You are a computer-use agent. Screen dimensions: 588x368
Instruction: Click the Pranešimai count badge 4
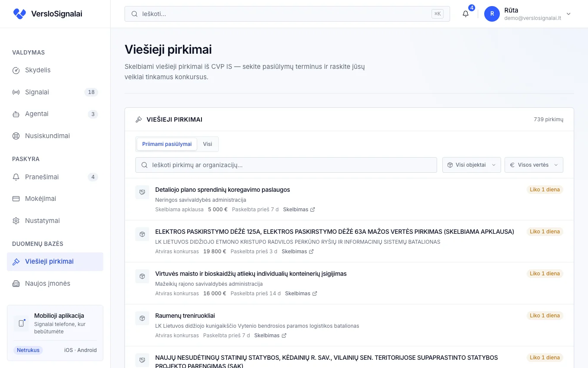pos(93,177)
